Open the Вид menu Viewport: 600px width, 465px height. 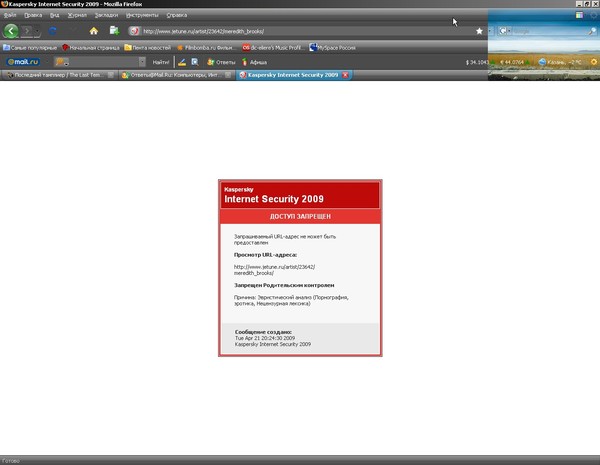[x=54, y=15]
